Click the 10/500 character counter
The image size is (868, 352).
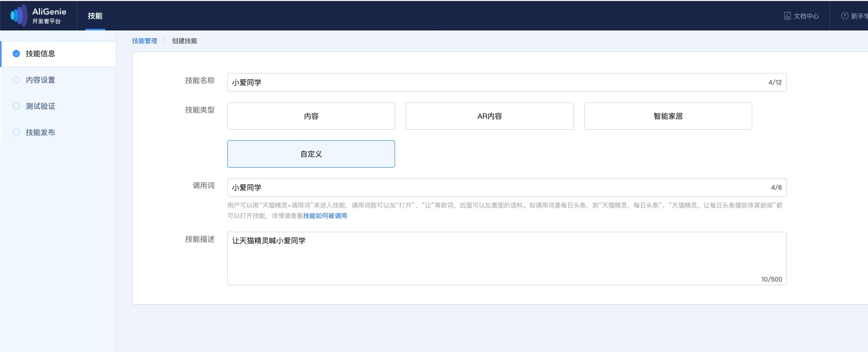(772, 279)
